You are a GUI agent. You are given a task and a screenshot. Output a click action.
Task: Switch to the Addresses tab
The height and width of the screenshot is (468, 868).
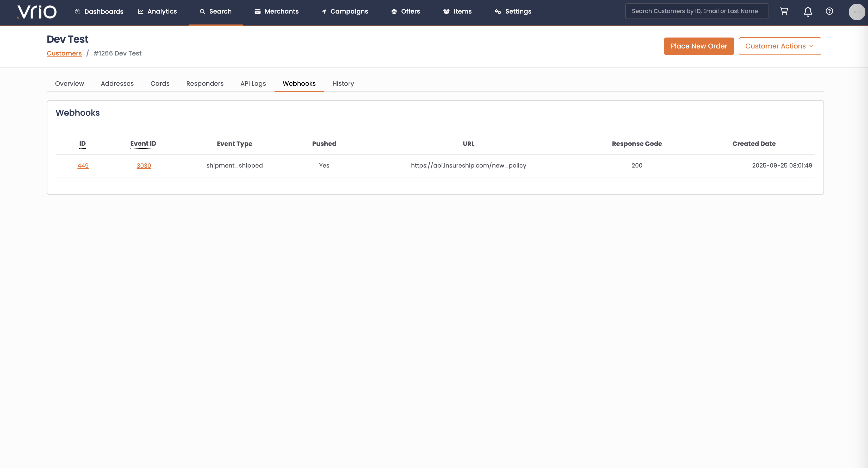click(x=117, y=84)
